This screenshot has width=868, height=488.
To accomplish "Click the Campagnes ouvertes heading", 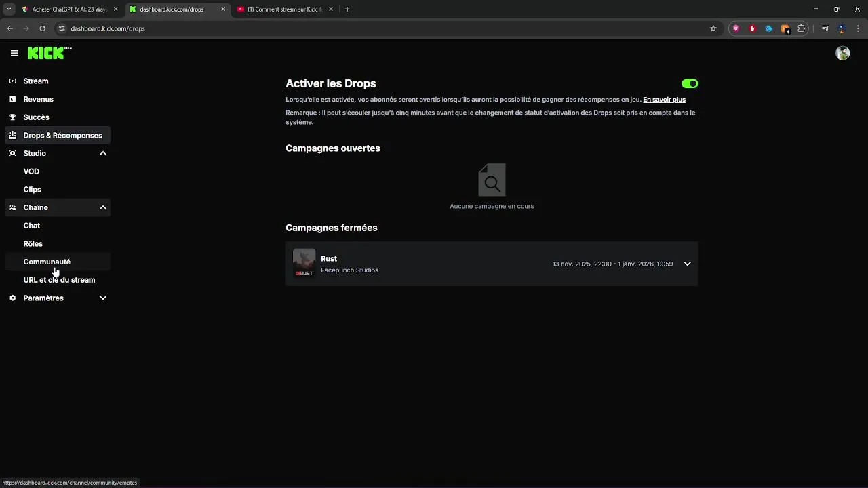I will (x=333, y=148).
